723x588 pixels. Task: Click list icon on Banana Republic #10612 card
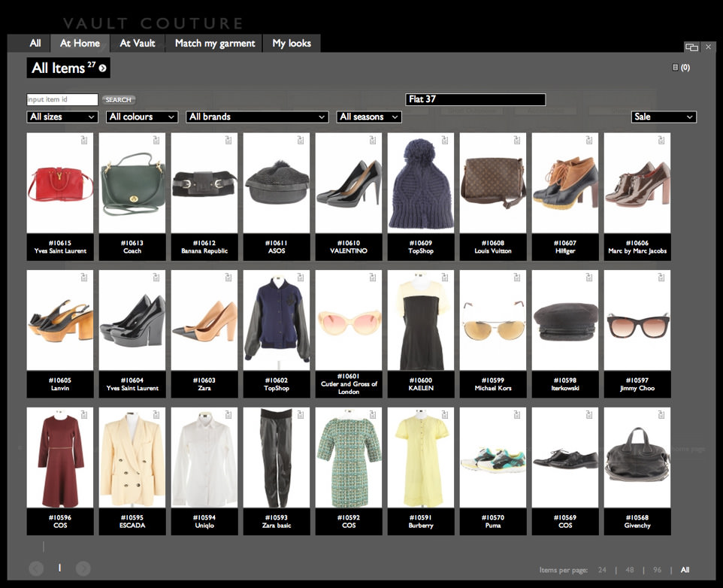click(228, 140)
